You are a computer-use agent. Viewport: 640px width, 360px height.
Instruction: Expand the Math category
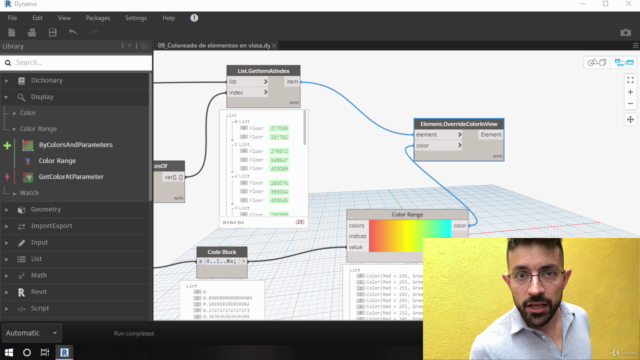6,276
